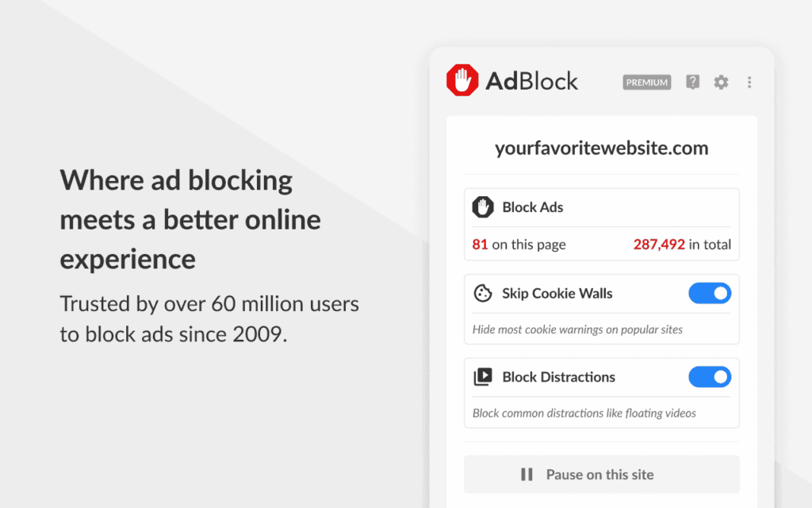Click the yourfavoritewebsite.com site name

pyautogui.click(x=601, y=148)
